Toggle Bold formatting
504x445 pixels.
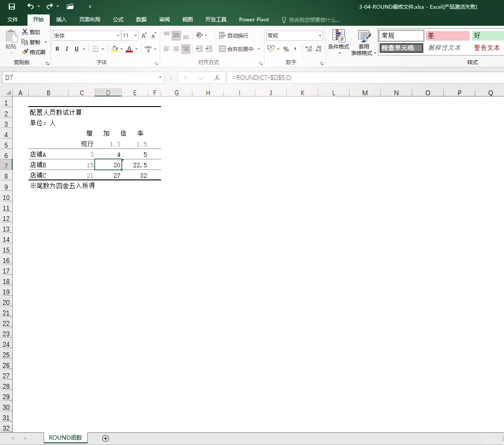click(x=57, y=49)
